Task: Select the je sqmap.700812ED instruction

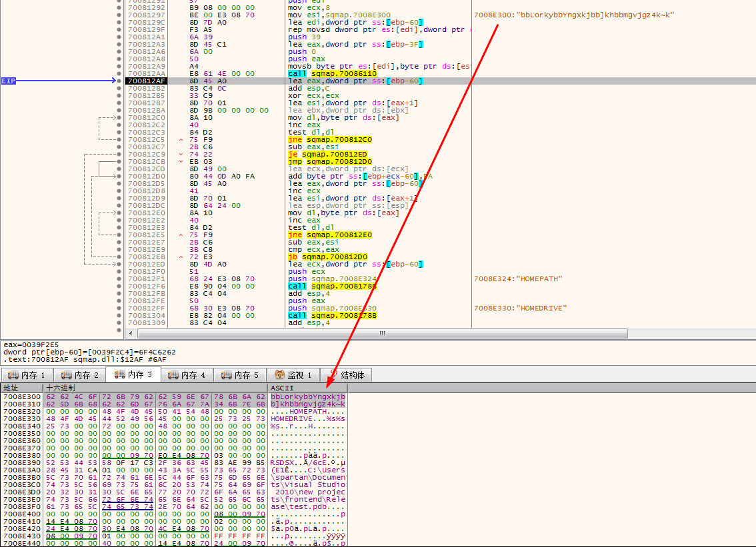Action: tap(327, 154)
